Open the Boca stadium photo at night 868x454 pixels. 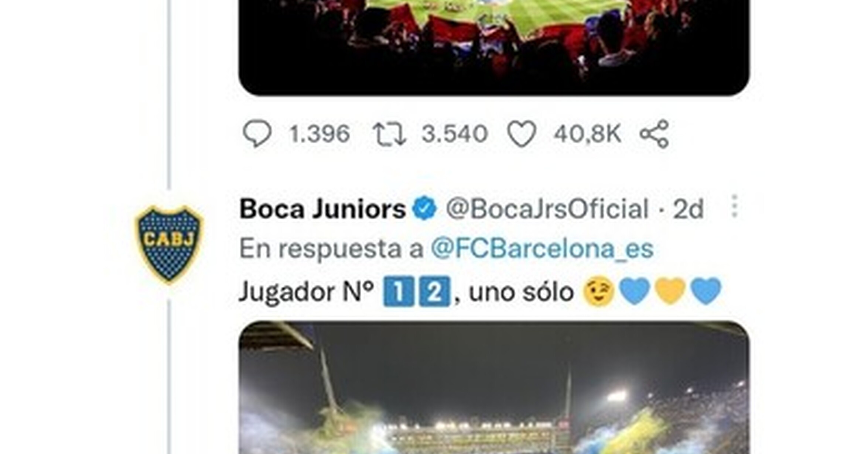click(494, 388)
